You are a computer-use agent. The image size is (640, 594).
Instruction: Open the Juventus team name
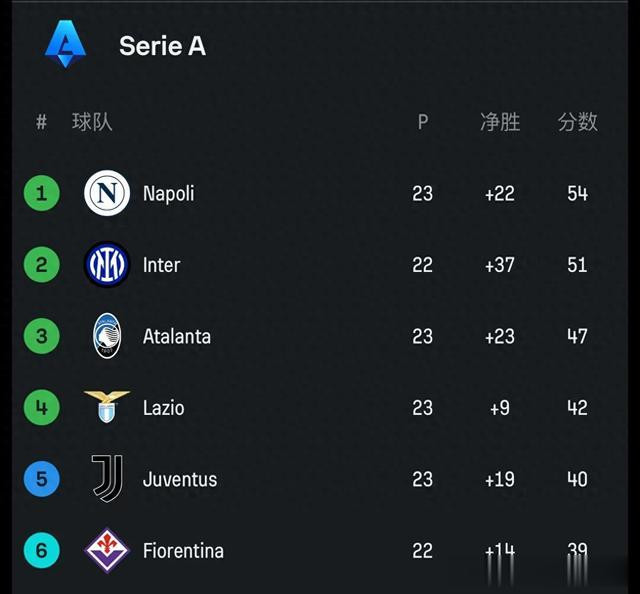click(180, 479)
